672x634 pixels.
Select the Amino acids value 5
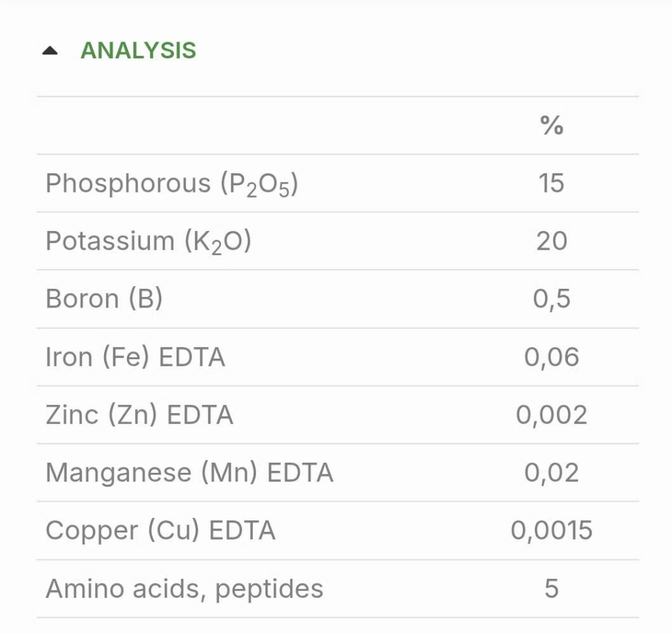tap(552, 588)
